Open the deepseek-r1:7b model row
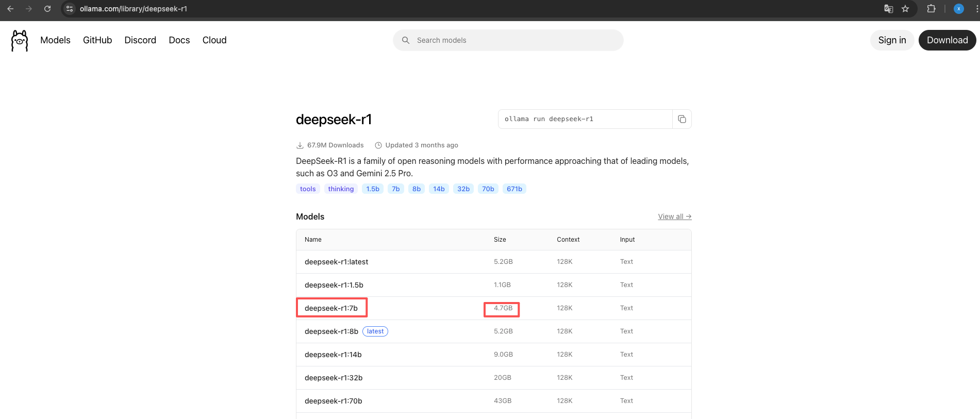 tap(331, 308)
